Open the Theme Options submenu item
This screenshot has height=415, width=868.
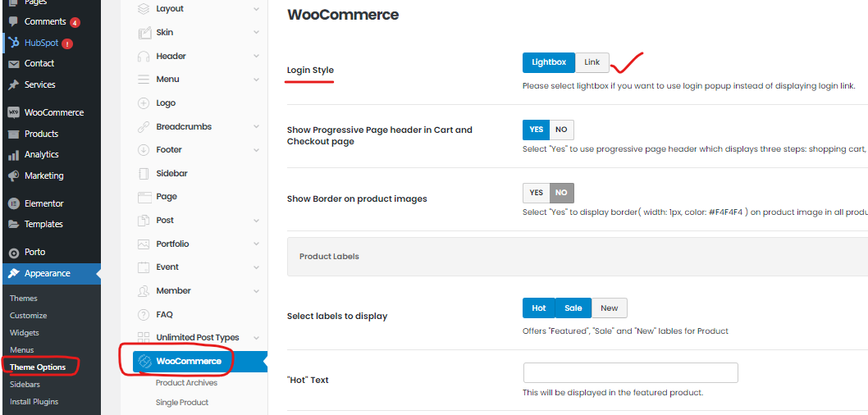[38, 367]
